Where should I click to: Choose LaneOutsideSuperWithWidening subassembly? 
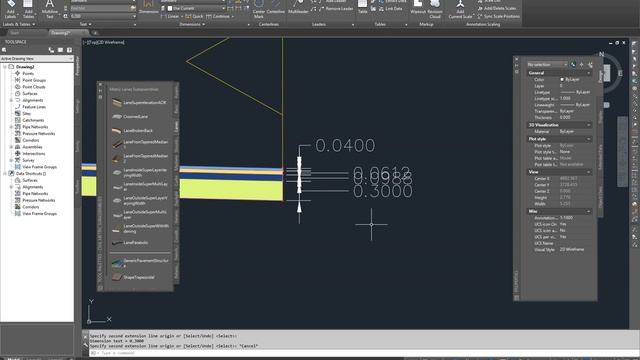pyautogui.click(x=140, y=228)
